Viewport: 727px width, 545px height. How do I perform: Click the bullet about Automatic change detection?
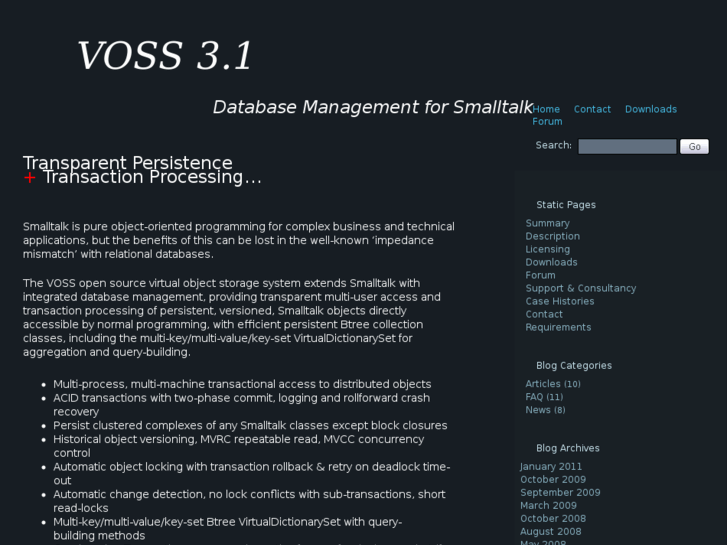(249, 501)
